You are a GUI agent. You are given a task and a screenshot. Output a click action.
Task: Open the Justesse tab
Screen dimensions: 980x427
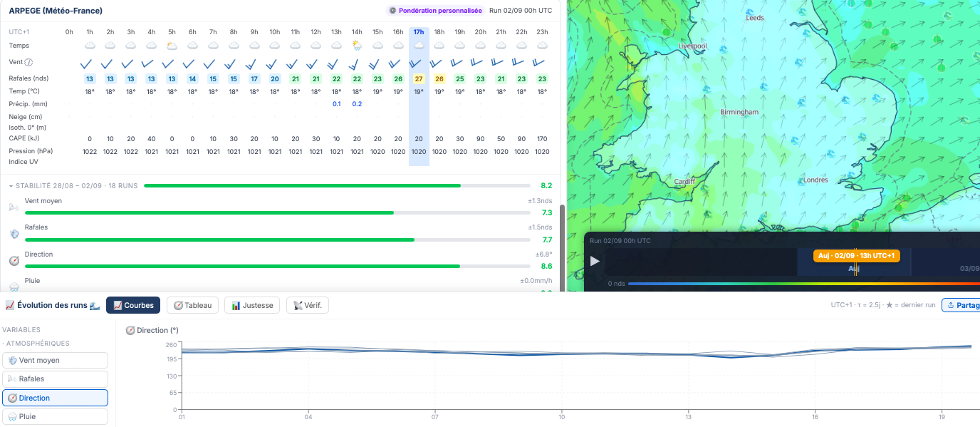pyautogui.click(x=251, y=305)
